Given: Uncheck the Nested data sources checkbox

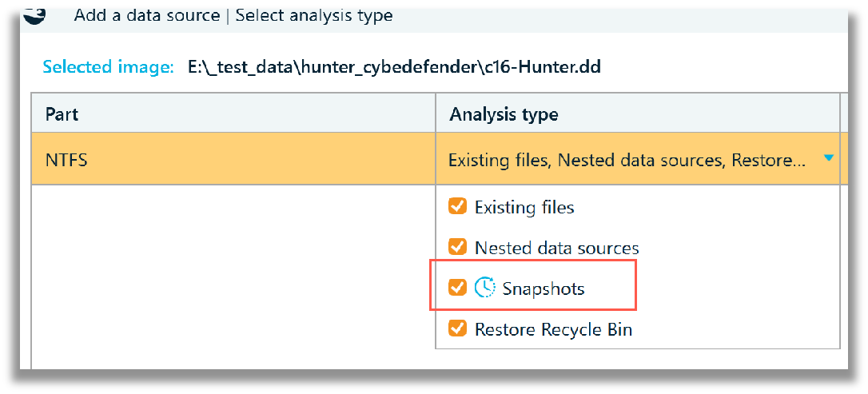Looking at the screenshot, I should [x=457, y=247].
